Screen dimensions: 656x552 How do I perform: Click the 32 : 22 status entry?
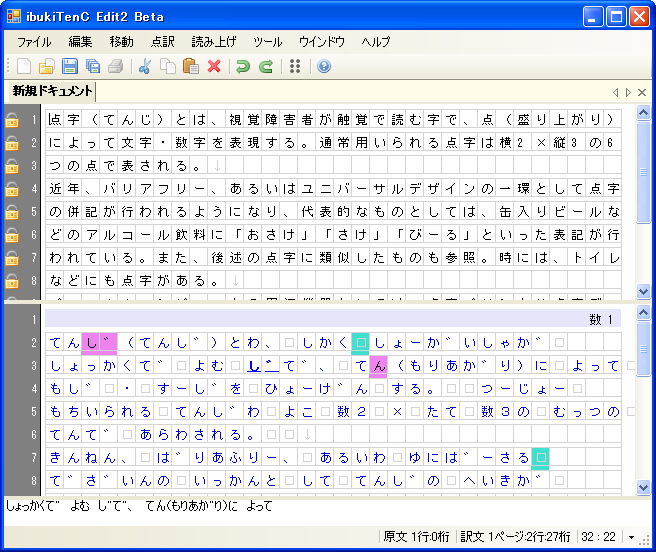click(598, 537)
